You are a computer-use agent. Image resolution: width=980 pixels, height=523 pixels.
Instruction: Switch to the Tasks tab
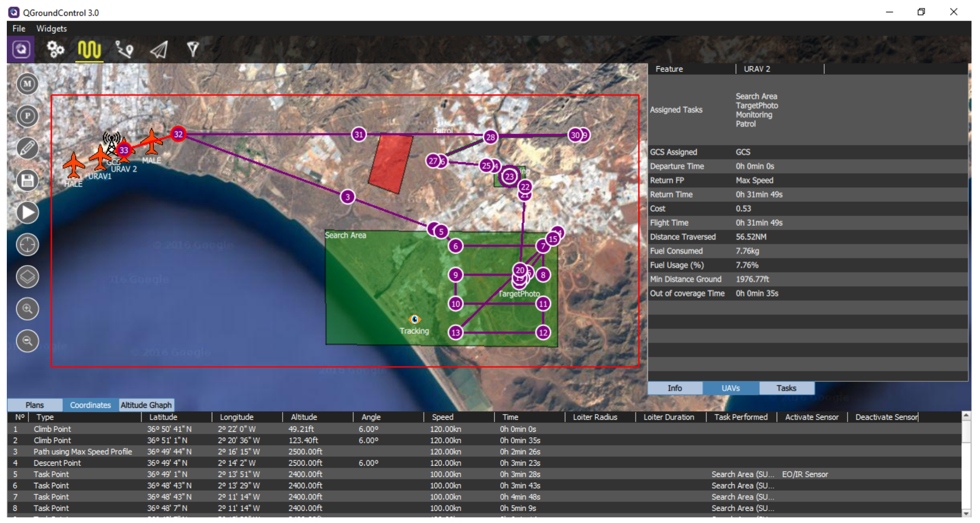click(x=786, y=388)
